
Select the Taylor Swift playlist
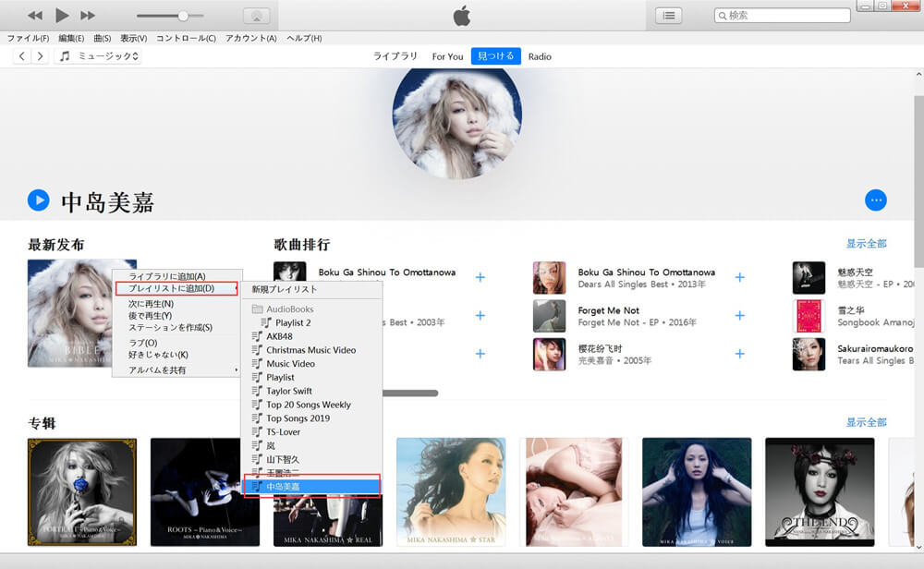312,391
